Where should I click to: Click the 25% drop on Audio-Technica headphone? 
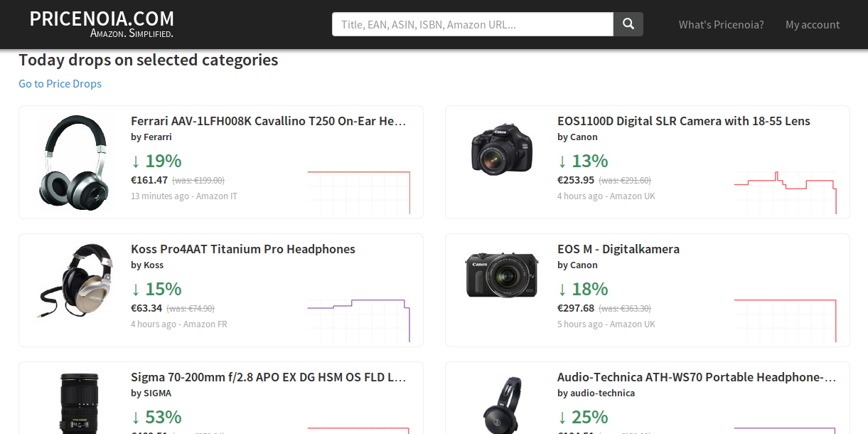coord(583,417)
